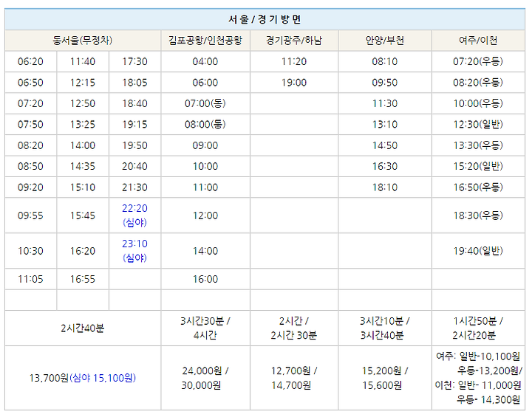Click the 06:00 airport departure cell
Image resolution: width=532 pixels, height=417 pixels.
coord(205,83)
